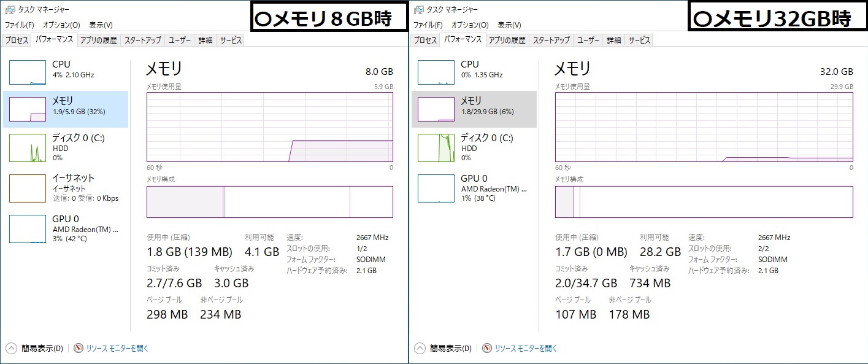Select Ethernet graph thumbnail in left window
The height and width of the screenshot is (364, 868).
(28, 188)
